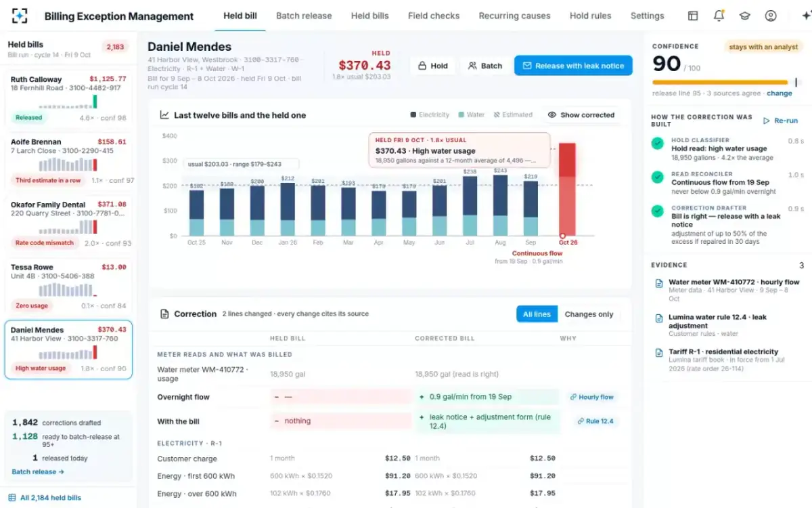
Task: Click the change release line link
Action: tap(780, 93)
